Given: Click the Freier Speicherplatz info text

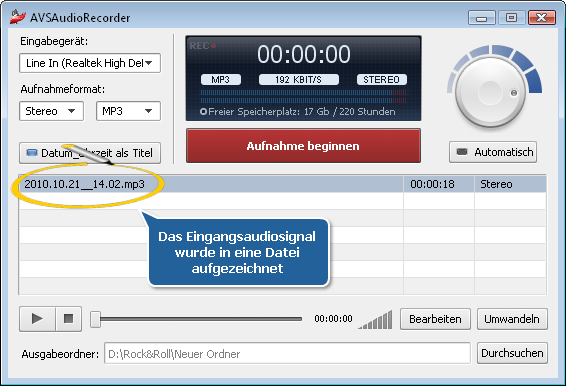Looking at the screenshot, I should [x=302, y=112].
